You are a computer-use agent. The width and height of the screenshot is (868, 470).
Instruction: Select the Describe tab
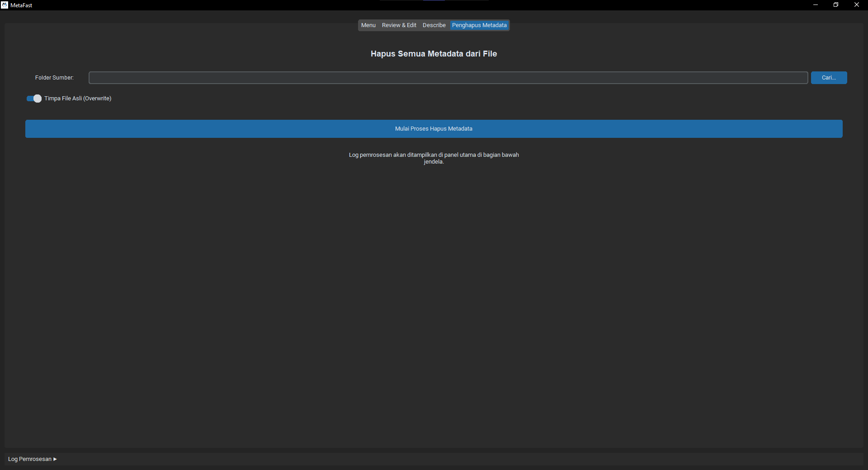434,25
